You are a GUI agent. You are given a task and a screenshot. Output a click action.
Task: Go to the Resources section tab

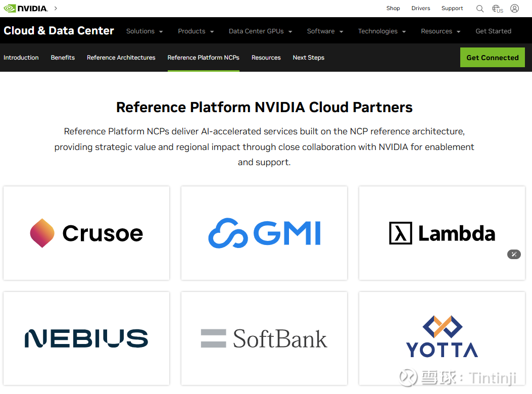click(x=266, y=58)
